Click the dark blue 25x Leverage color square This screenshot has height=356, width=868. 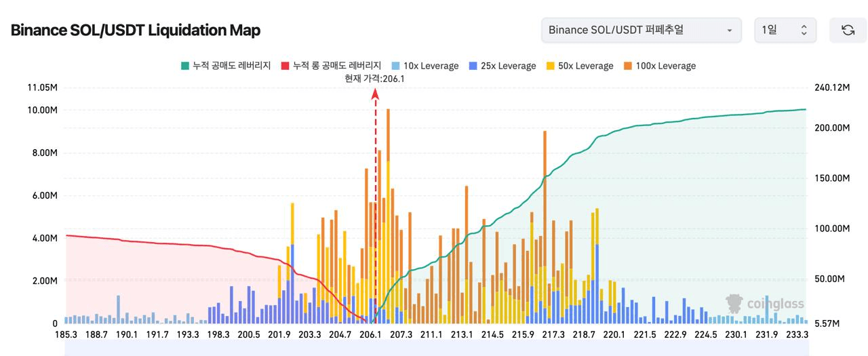(473, 66)
